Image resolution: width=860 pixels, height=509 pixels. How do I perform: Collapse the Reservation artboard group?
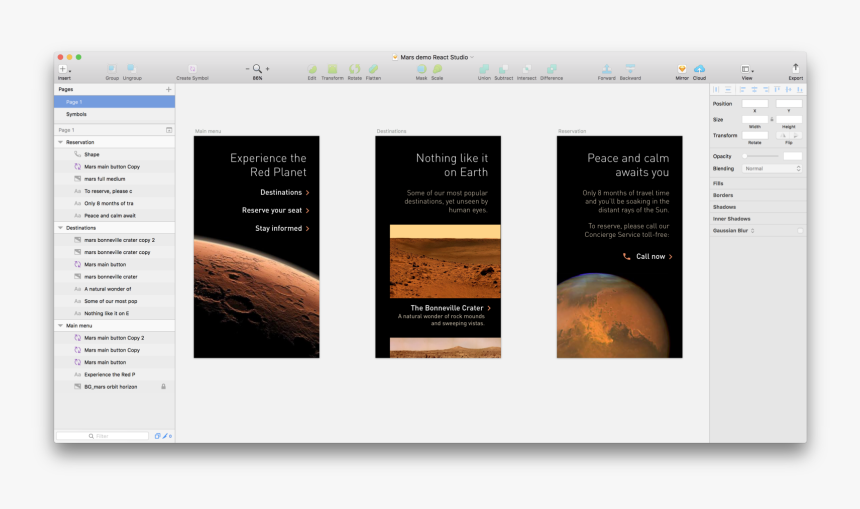(x=60, y=142)
